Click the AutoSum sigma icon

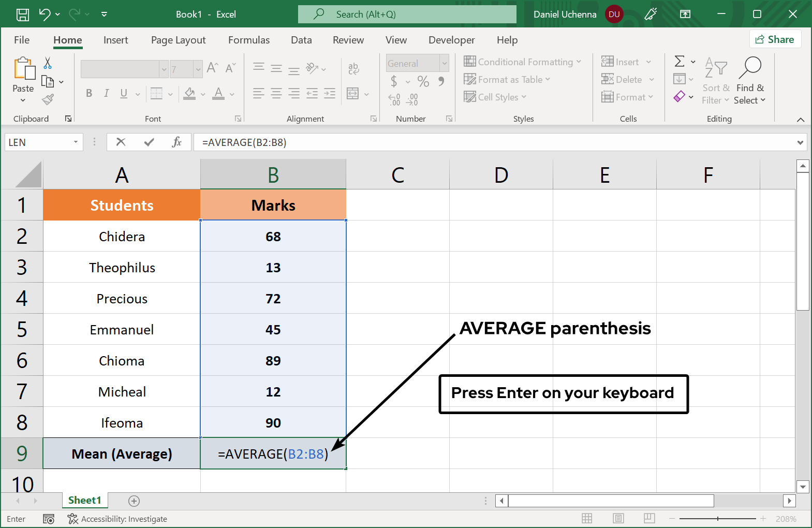pos(680,62)
